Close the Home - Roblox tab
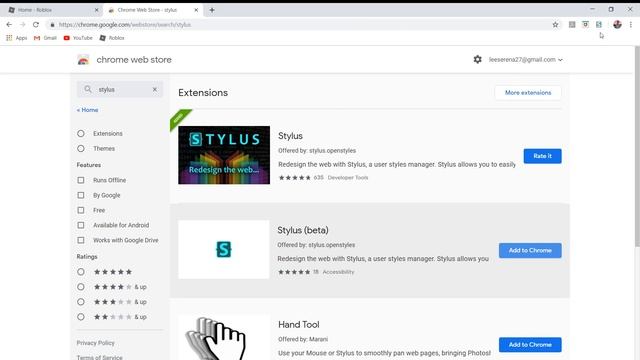This screenshot has height=360, width=640. (x=97, y=10)
